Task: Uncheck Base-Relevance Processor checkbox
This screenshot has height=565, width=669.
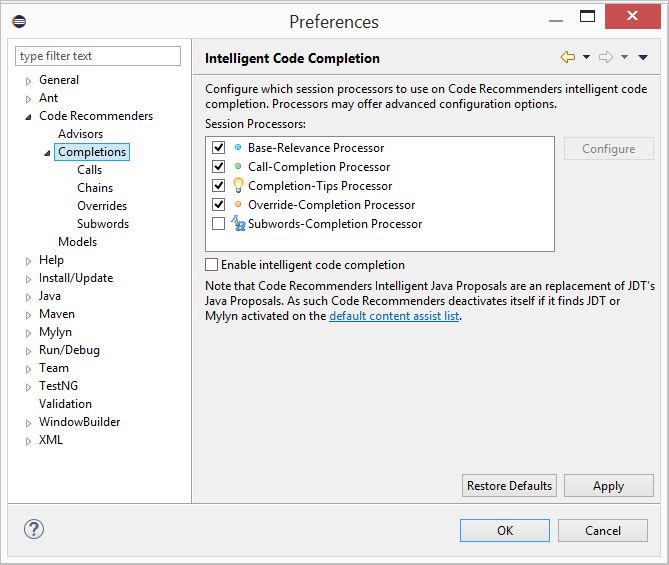Action: tap(218, 147)
